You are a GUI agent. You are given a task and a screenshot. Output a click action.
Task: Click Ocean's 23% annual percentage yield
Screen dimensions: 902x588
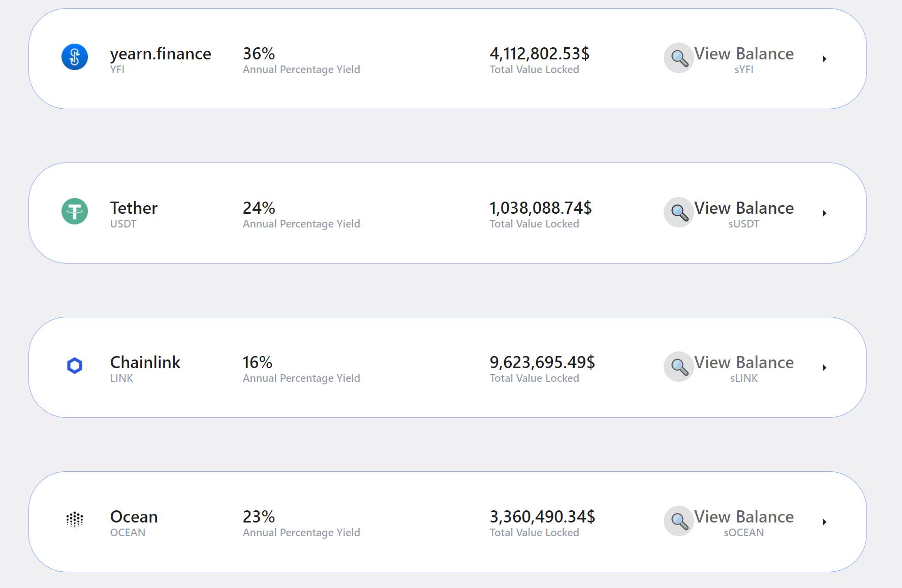pos(259,517)
